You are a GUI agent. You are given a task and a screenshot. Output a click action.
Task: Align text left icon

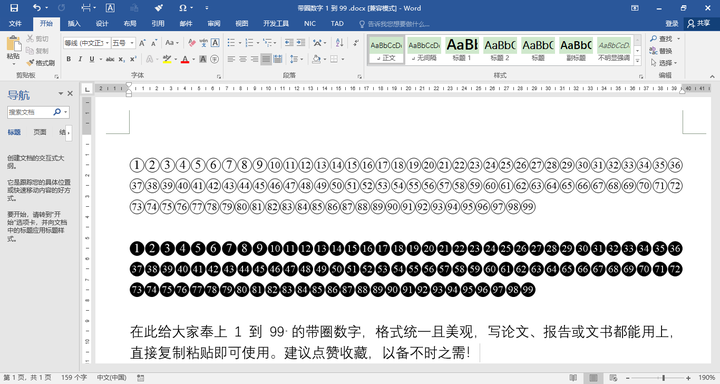click(x=231, y=59)
